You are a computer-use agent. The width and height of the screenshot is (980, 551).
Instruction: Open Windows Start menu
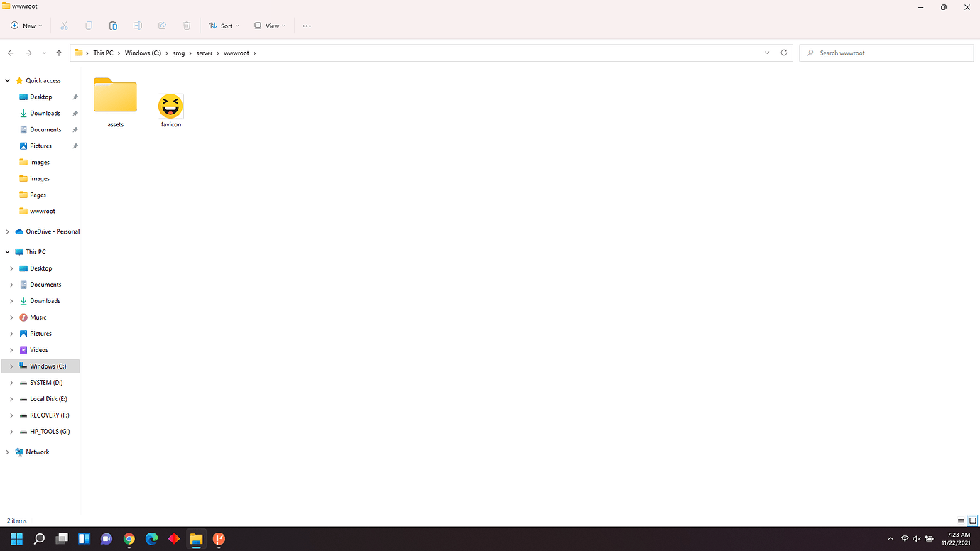(x=16, y=539)
